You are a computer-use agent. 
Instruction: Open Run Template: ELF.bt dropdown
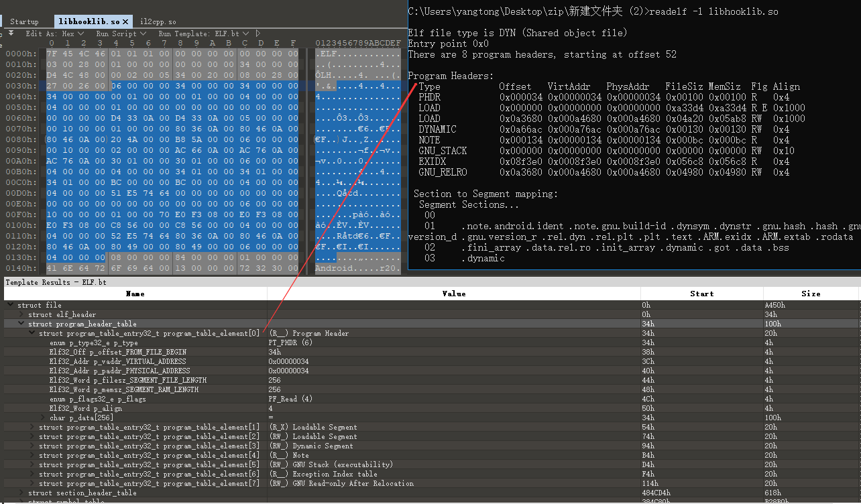coord(204,34)
